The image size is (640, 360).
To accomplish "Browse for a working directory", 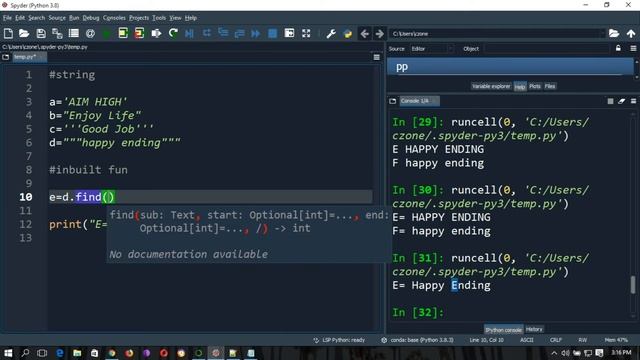I will click(614, 33).
